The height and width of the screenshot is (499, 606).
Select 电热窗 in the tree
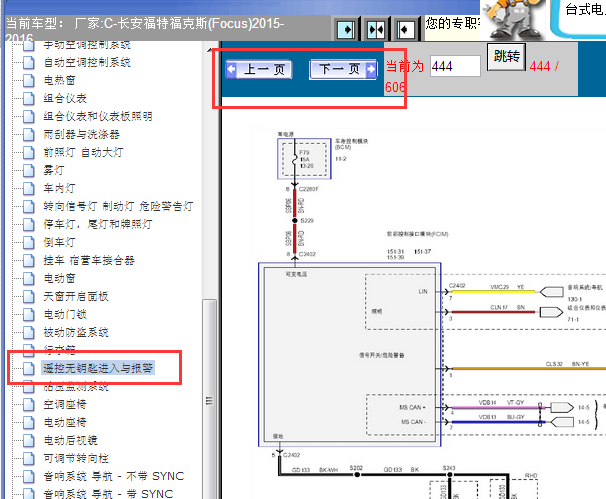[x=60, y=80]
